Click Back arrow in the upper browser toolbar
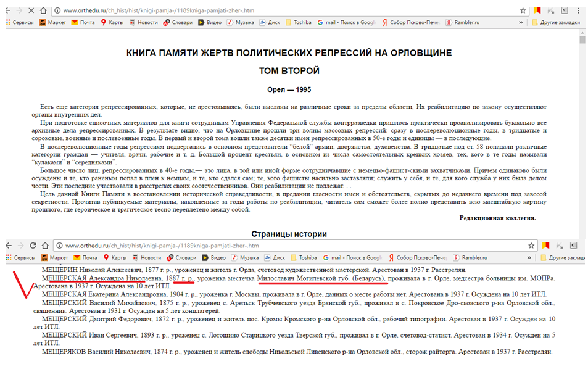The width and height of the screenshot is (588, 377). tap(7, 10)
